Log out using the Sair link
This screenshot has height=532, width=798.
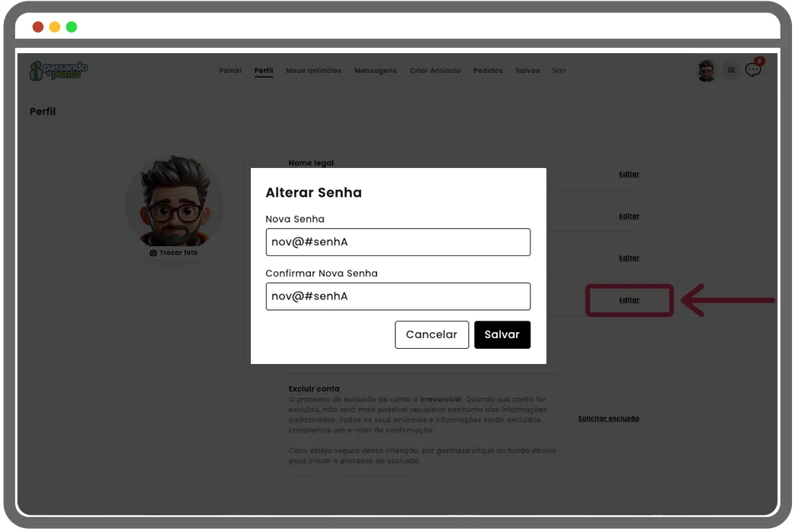pos(559,71)
